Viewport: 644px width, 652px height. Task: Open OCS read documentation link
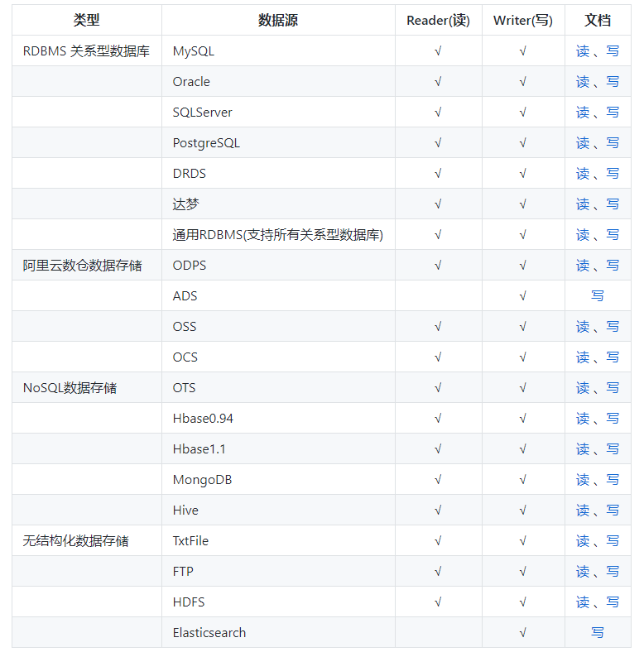pos(583,357)
